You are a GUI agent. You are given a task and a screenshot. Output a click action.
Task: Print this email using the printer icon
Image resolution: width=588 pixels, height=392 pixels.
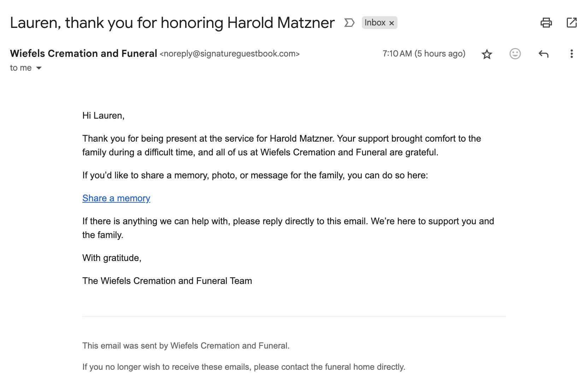[x=546, y=23]
